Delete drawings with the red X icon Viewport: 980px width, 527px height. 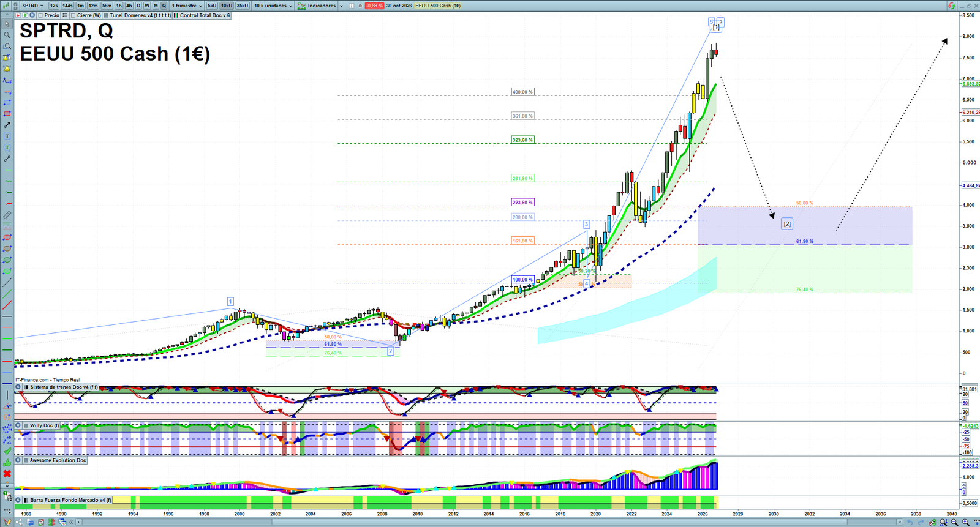pos(7,474)
